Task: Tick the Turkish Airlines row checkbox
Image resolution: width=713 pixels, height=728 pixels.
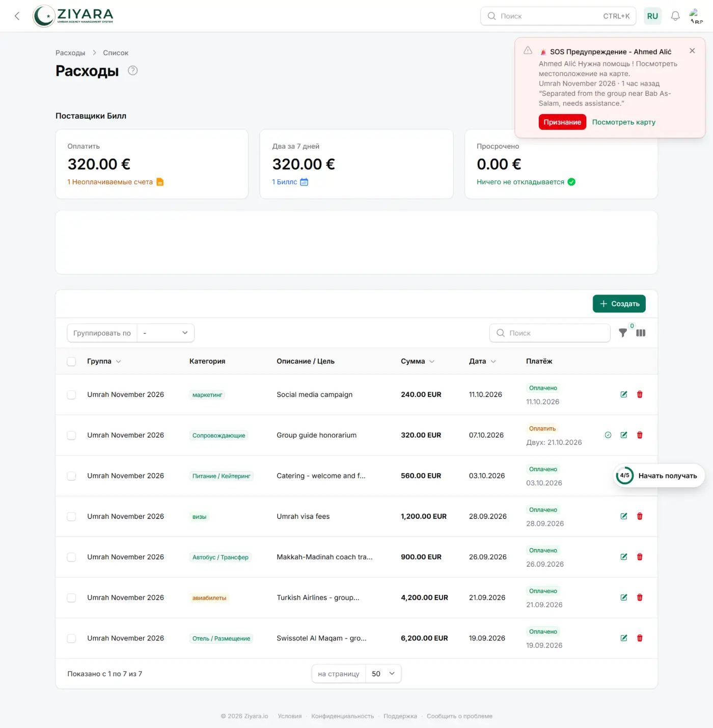Action: tap(71, 598)
